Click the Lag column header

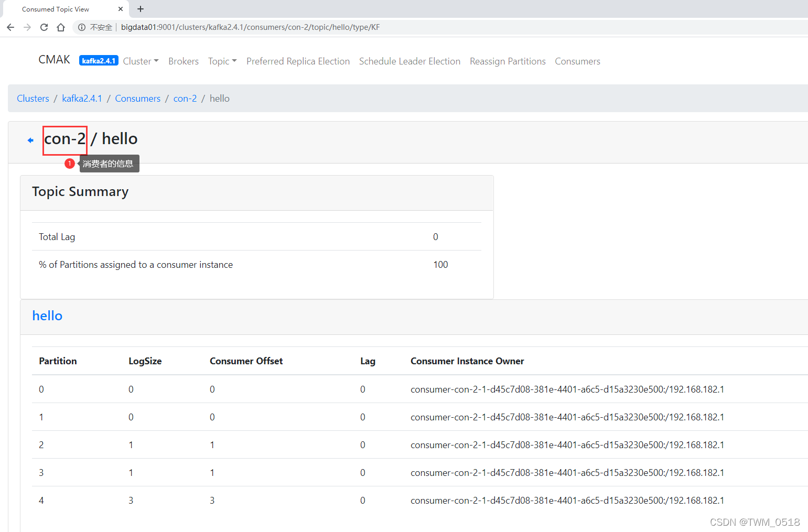[368, 361]
